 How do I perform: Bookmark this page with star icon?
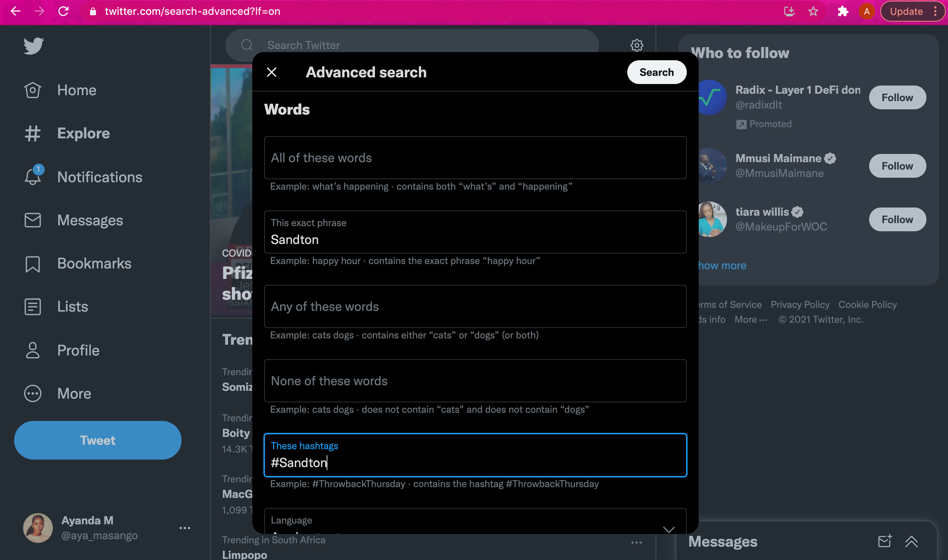click(813, 11)
